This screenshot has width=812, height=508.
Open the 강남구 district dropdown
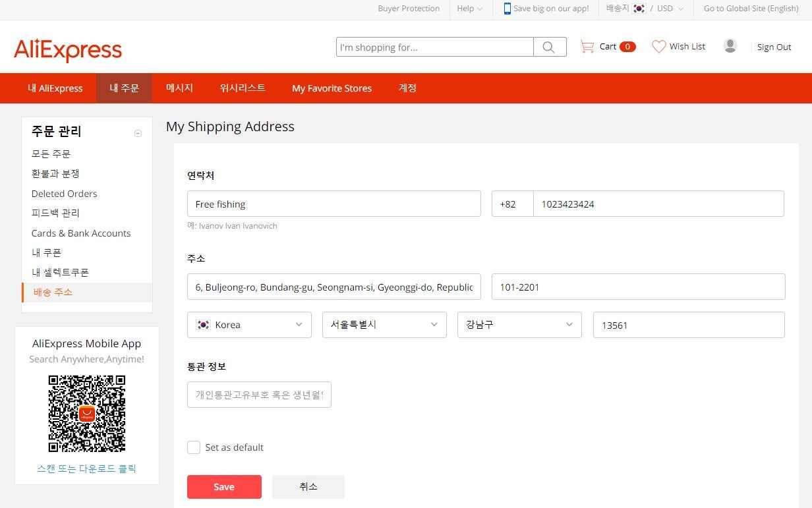pos(519,325)
